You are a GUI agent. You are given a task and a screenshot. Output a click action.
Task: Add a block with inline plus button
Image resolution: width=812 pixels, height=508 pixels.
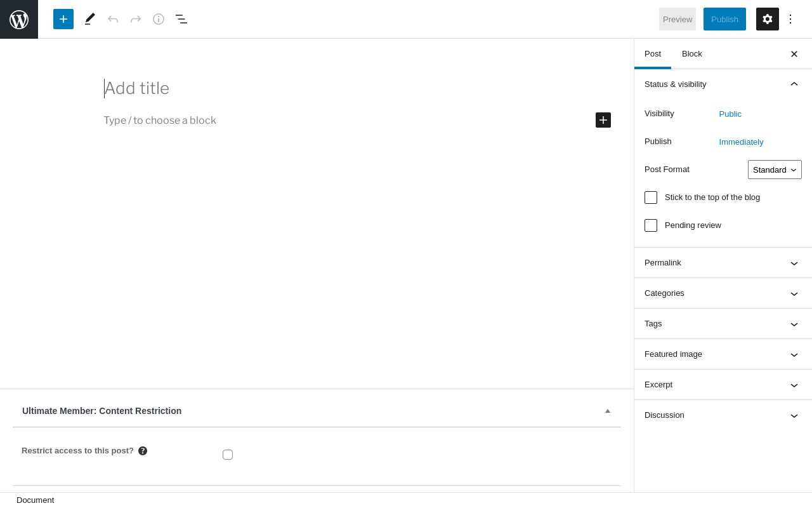[603, 120]
